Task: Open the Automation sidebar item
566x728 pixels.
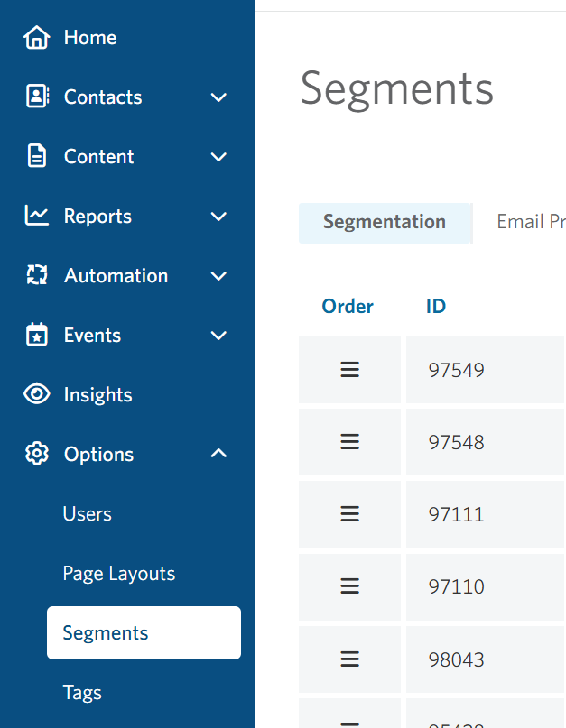Action: [x=116, y=276]
